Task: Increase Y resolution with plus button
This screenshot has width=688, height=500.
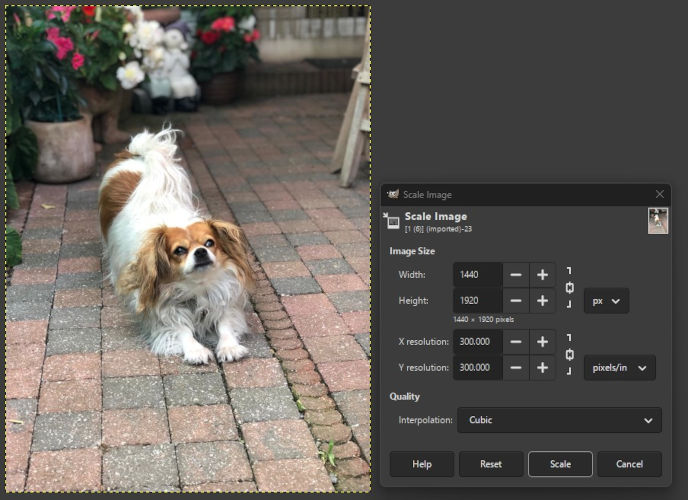Action: 542,368
